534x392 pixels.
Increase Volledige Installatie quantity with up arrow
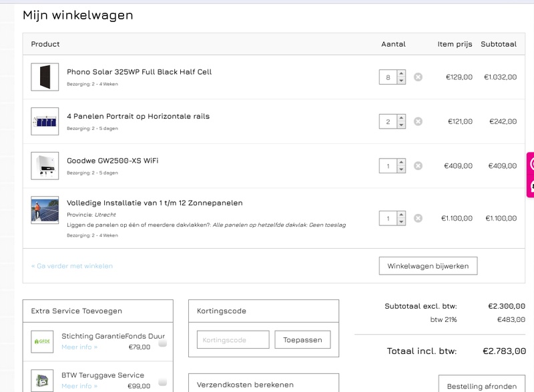pos(400,215)
